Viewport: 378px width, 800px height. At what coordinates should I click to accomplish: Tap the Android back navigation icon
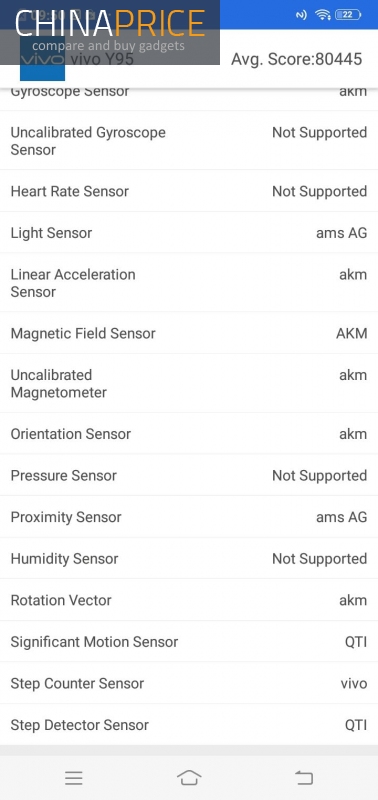click(304, 778)
